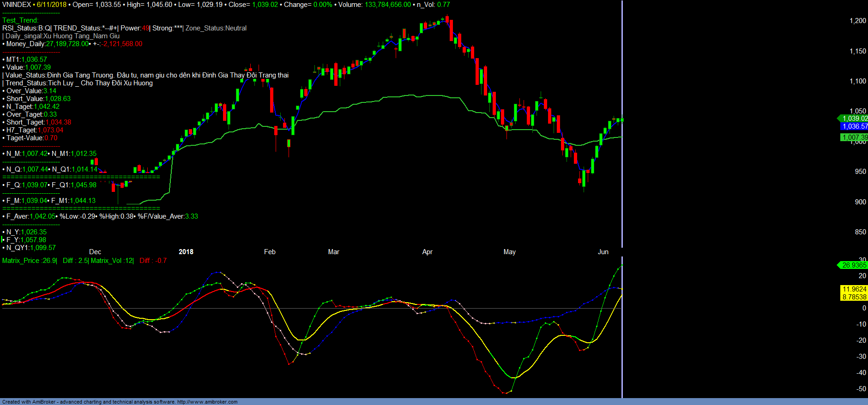Select the Jun label on the time axis
Image resolution: width=868 pixels, height=405 pixels.
pyautogui.click(x=603, y=252)
